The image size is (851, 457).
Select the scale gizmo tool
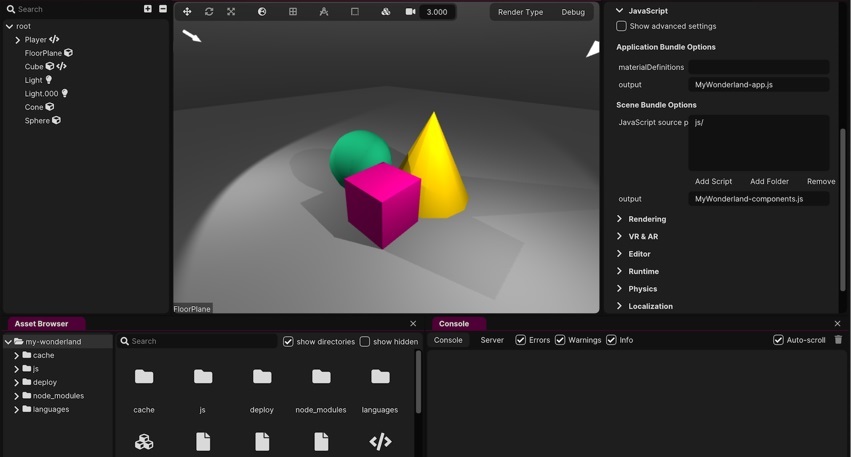pyautogui.click(x=231, y=12)
